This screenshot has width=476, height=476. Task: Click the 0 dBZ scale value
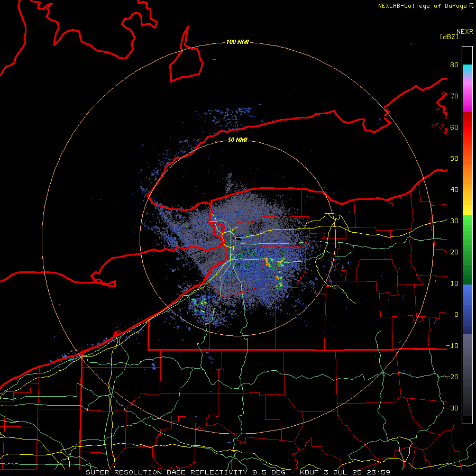(x=456, y=315)
